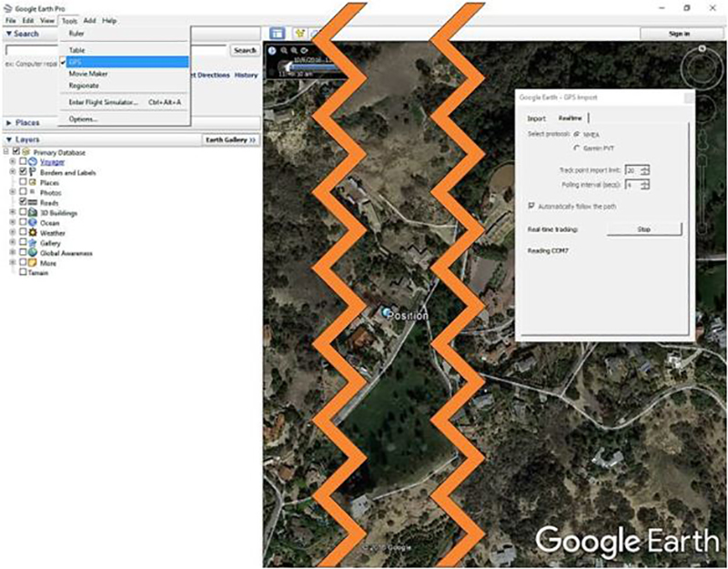Click the Stop real-time tracking button
This screenshot has width=728, height=569.
(x=646, y=229)
